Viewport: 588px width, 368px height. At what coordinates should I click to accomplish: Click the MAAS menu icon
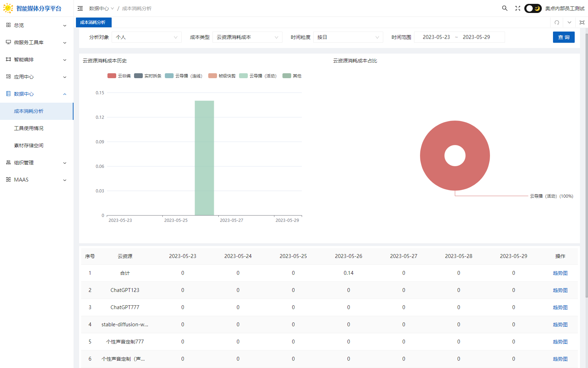pyautogui.click(x=8, y=179)
